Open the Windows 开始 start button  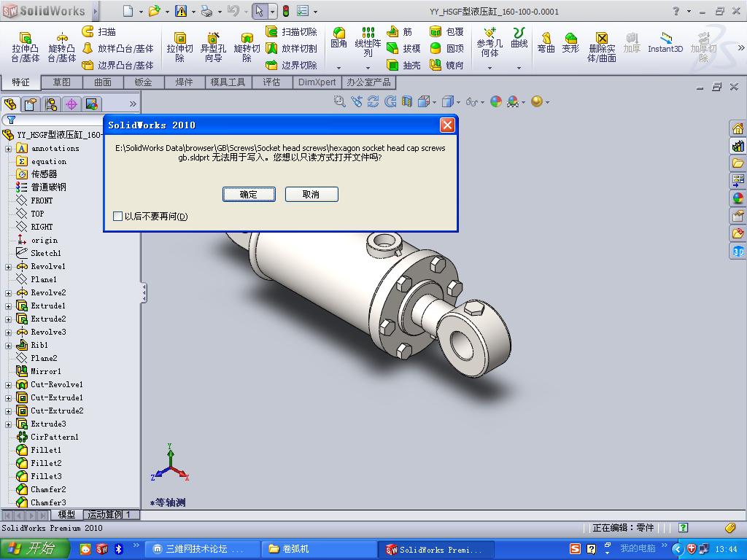[34, 549]
